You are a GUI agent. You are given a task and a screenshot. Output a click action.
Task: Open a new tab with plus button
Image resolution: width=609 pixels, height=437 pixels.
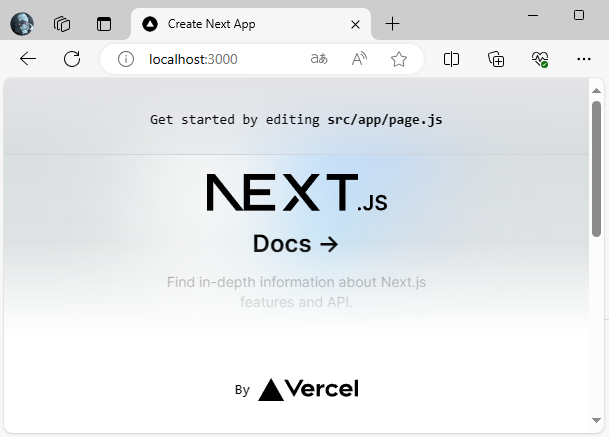point(392,24)
